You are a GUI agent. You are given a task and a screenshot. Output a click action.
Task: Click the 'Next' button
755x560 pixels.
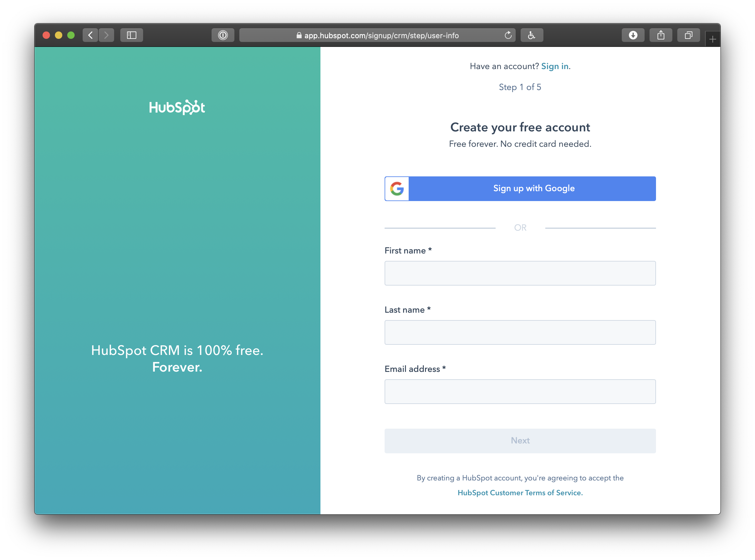[520, 441]
